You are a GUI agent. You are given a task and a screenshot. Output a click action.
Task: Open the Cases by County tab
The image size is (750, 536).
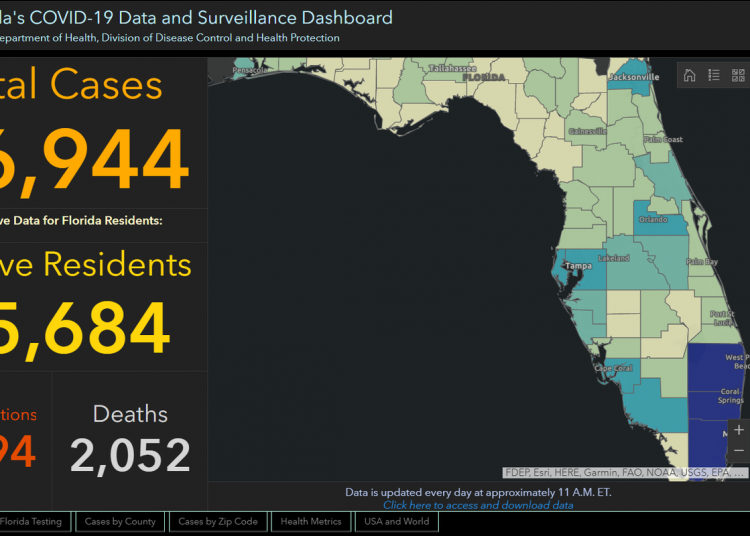point(120,521)
